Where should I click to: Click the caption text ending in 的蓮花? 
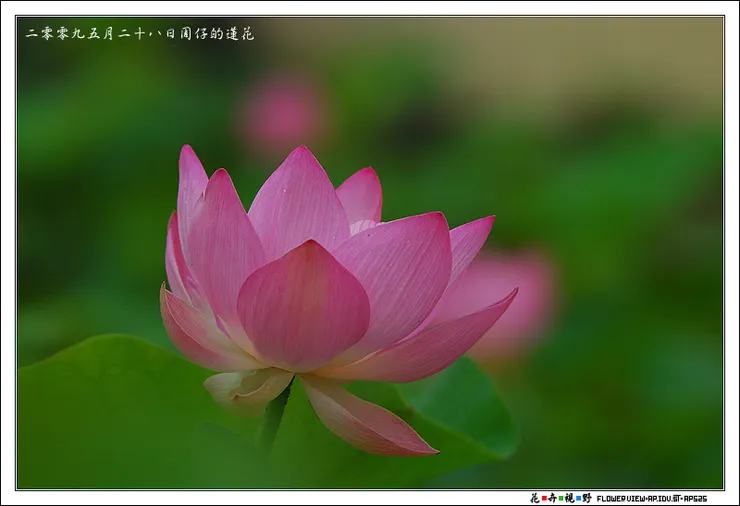[140, 34]
